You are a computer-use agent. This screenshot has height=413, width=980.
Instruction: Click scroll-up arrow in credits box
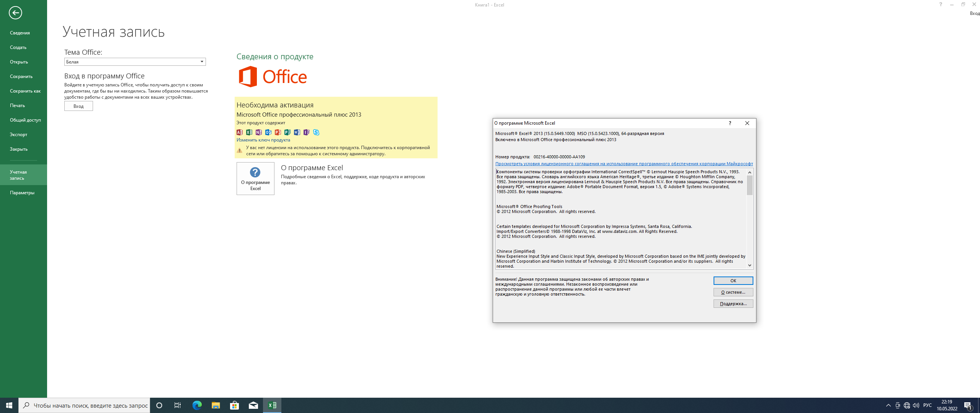[x=750, y=172]
